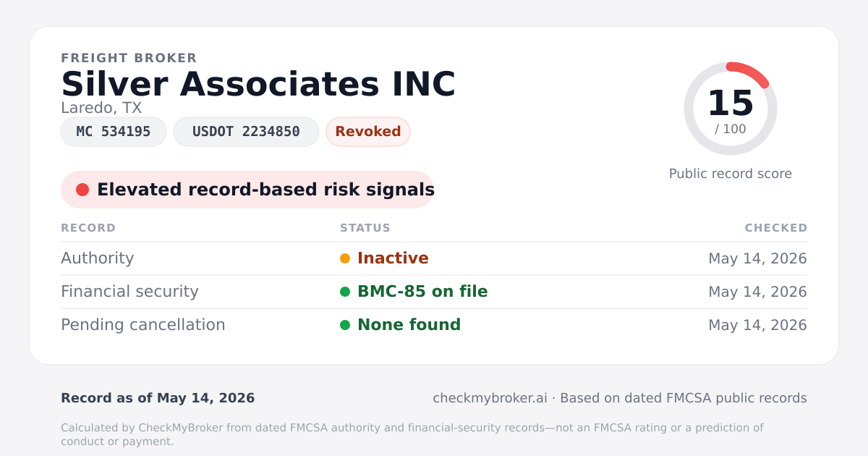Screen dimensions: 868x456
Task: Select the Financial security record row
Action: pyautogui.click(x=434, y=292)
